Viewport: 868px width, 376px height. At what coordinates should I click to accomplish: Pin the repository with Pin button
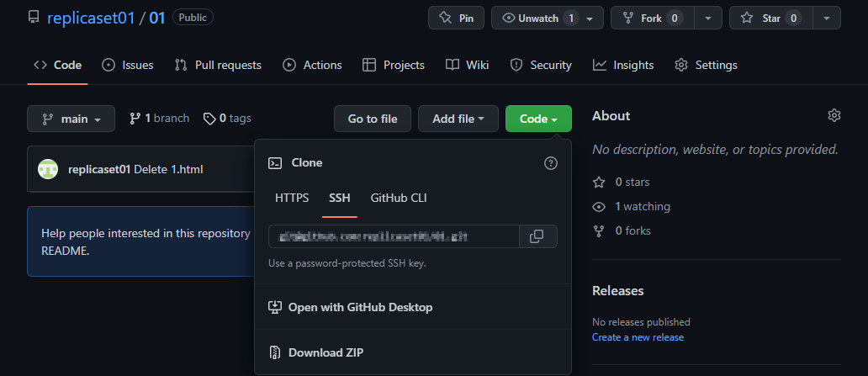456,18
